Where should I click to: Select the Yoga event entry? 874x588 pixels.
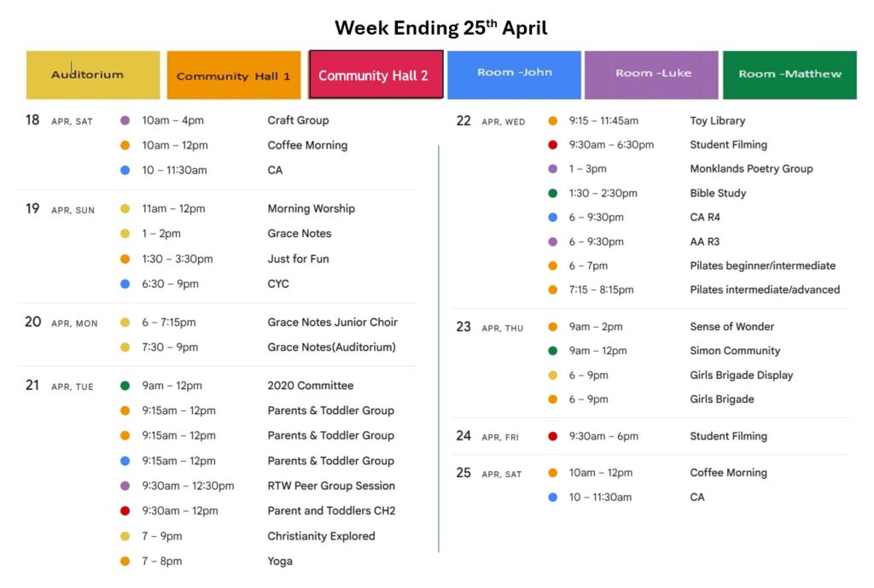coord(280,561)
